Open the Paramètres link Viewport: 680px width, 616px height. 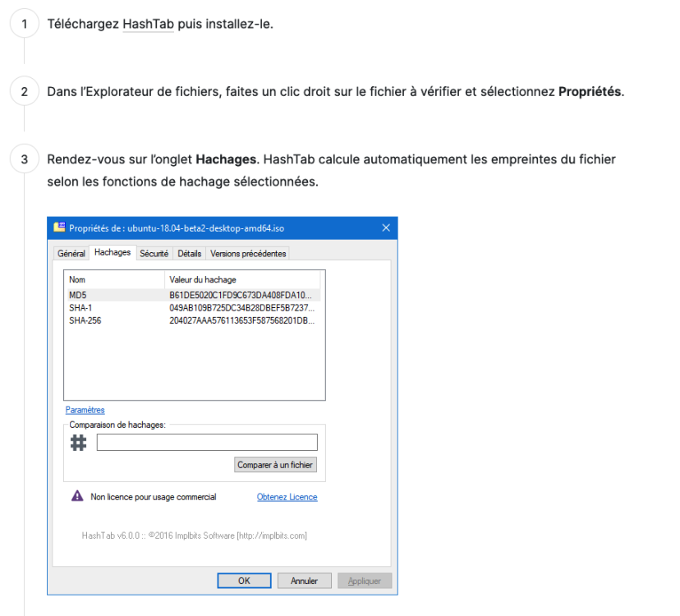[85, 410]
